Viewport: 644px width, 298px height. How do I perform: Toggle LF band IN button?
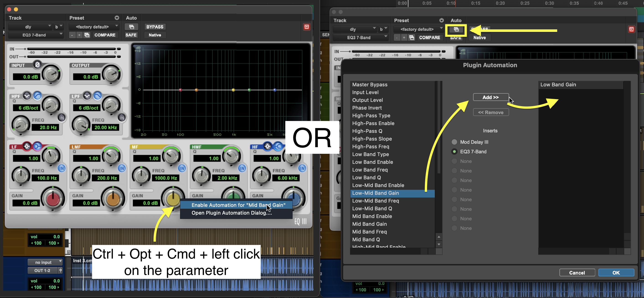point(62,168)
